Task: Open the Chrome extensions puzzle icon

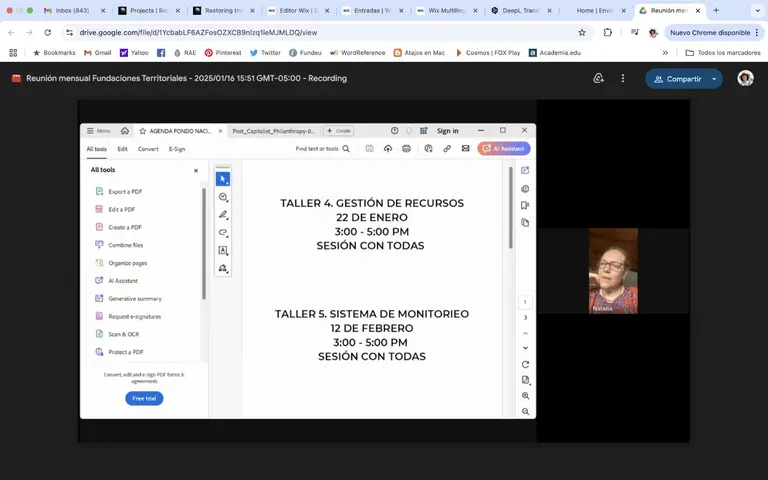Action: (x=607, y=32)
